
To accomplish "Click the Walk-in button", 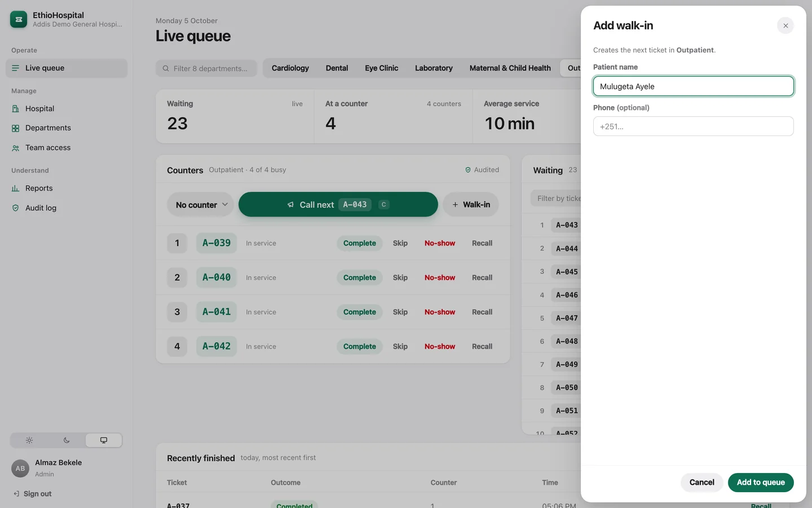I will coord(471,204).
